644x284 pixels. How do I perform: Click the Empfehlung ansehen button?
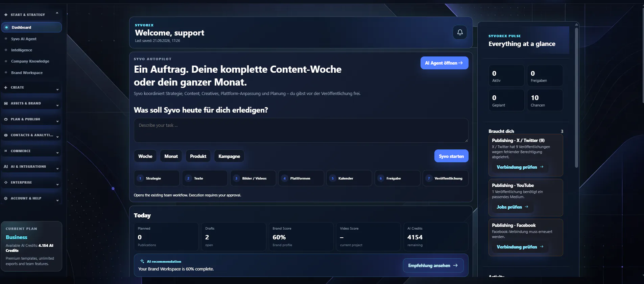pos(433,265)
